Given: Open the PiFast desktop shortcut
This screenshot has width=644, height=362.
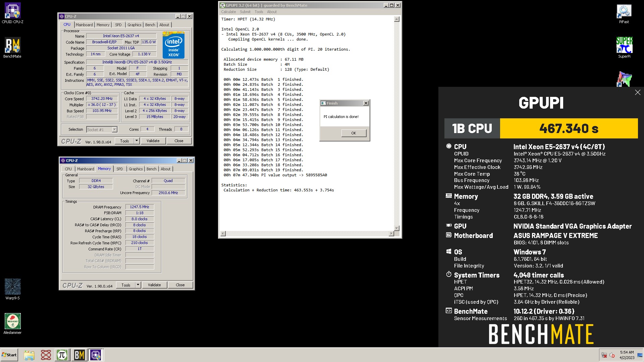Looking at the screenshot, I should coord(624,14).
